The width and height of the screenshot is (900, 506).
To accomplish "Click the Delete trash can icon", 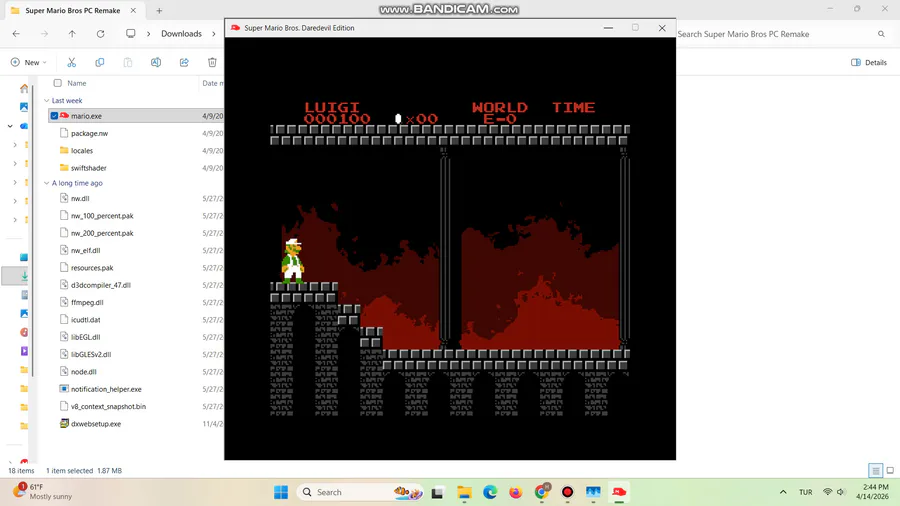I will point(212,62).
